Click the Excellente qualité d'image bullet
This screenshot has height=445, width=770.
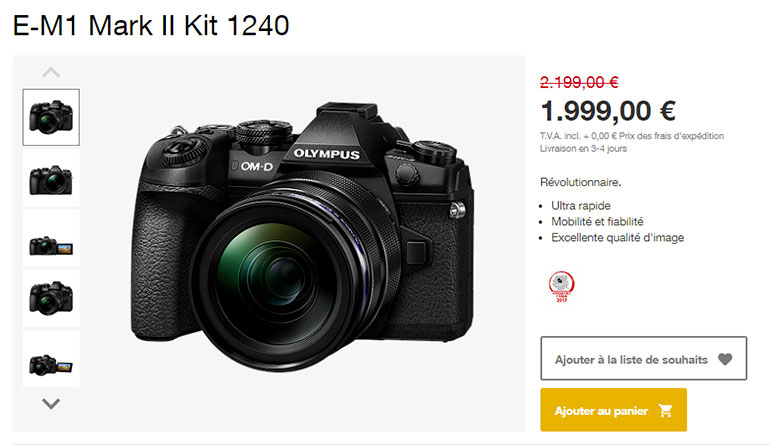pos(617,238)
